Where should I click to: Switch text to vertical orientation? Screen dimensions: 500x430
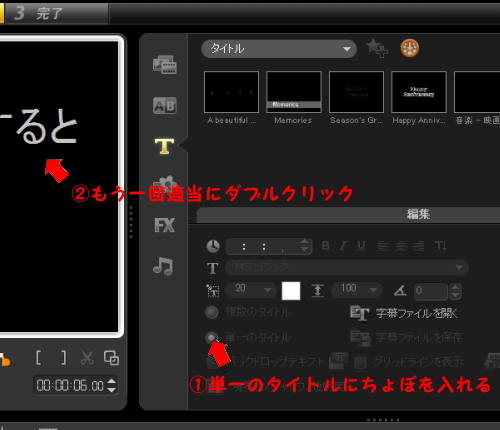pyautogui.click(x=441, y=246)
